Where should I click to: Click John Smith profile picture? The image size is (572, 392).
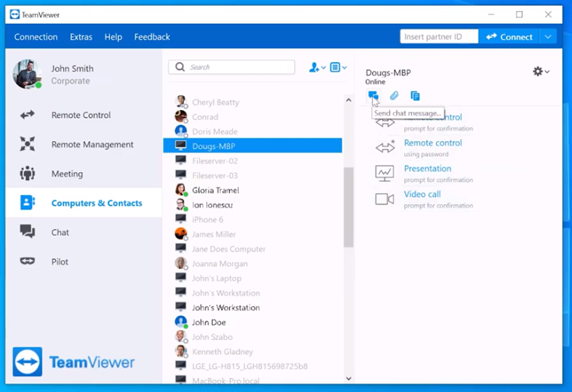[x=27, y=74]
